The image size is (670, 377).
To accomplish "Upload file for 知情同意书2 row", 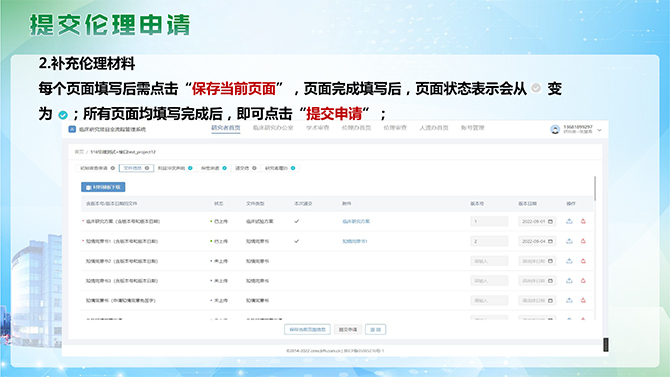I will coord(569,261).
